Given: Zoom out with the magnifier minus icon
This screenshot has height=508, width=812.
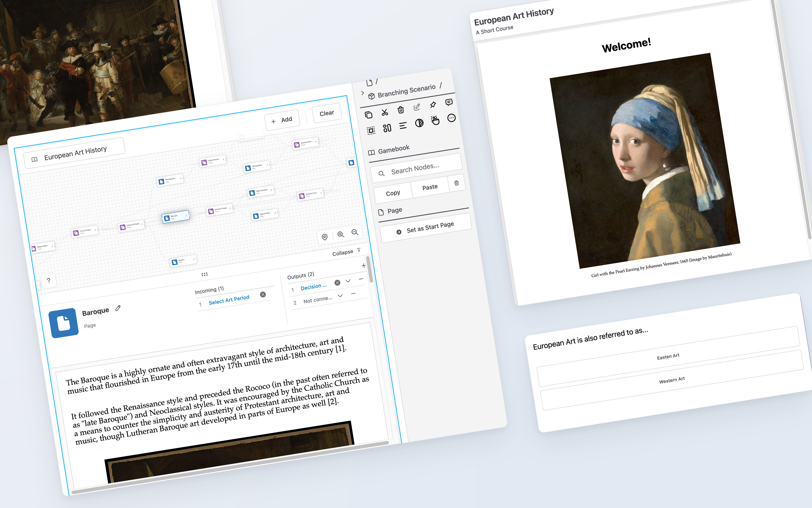Looking at the screenshot, I should [x=355, y=232].
